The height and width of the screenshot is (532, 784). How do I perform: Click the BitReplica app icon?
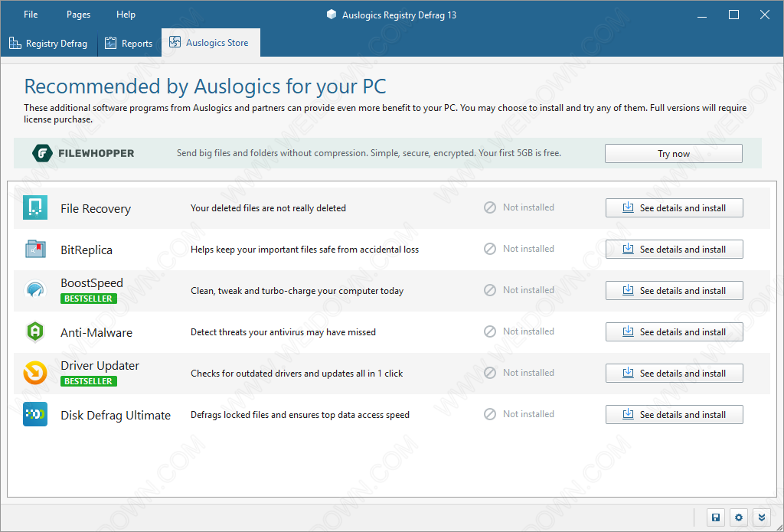[x=35, y=249]
